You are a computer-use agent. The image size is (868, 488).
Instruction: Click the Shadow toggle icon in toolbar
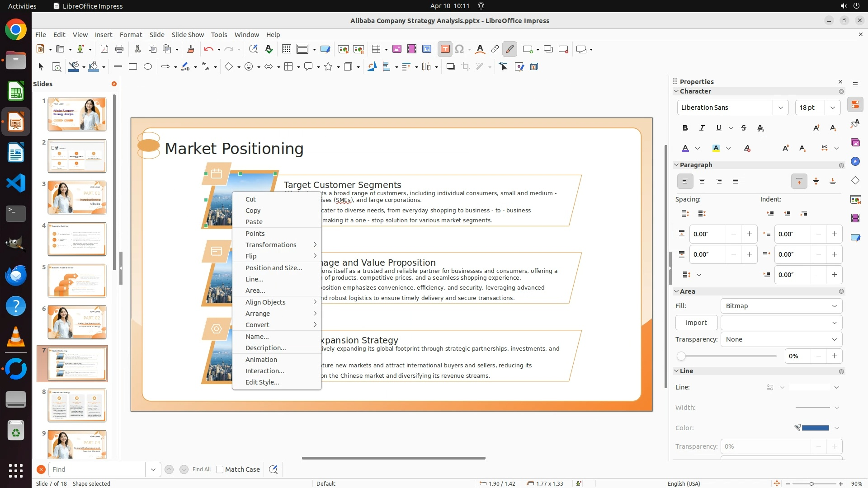coord(450,67)
